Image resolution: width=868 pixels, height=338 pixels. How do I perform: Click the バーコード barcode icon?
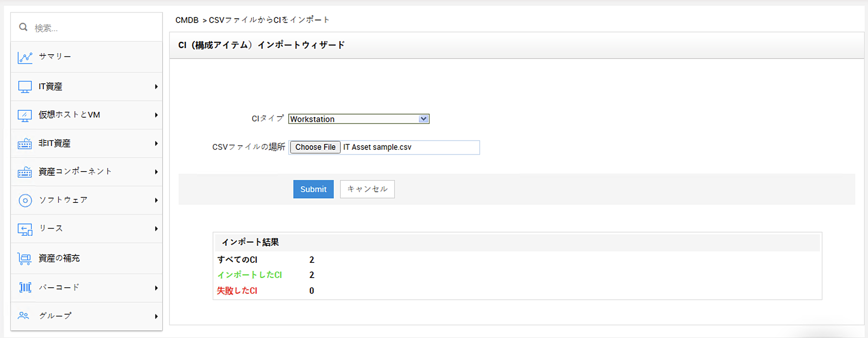coord(25,288)
